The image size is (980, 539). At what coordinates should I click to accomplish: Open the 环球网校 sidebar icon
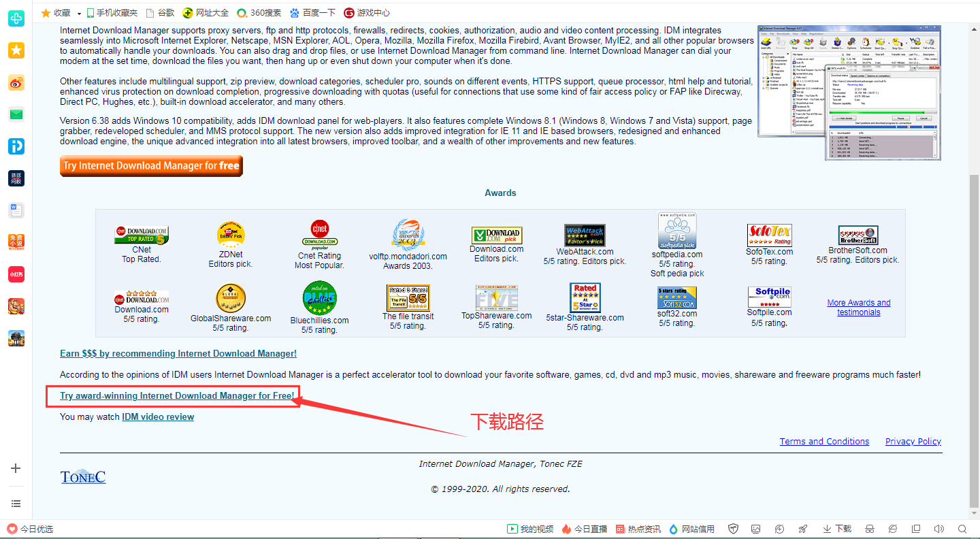16,178
